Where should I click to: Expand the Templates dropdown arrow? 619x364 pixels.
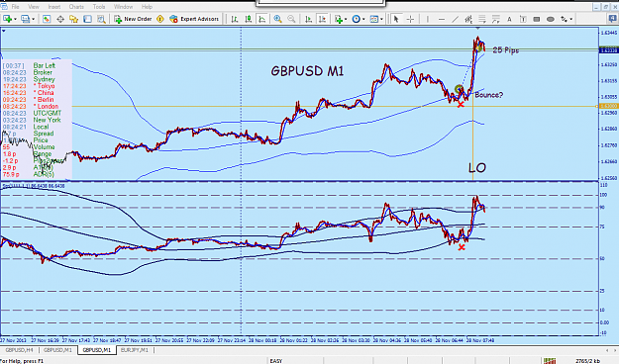pyautogui.click(x=381, y=19)
